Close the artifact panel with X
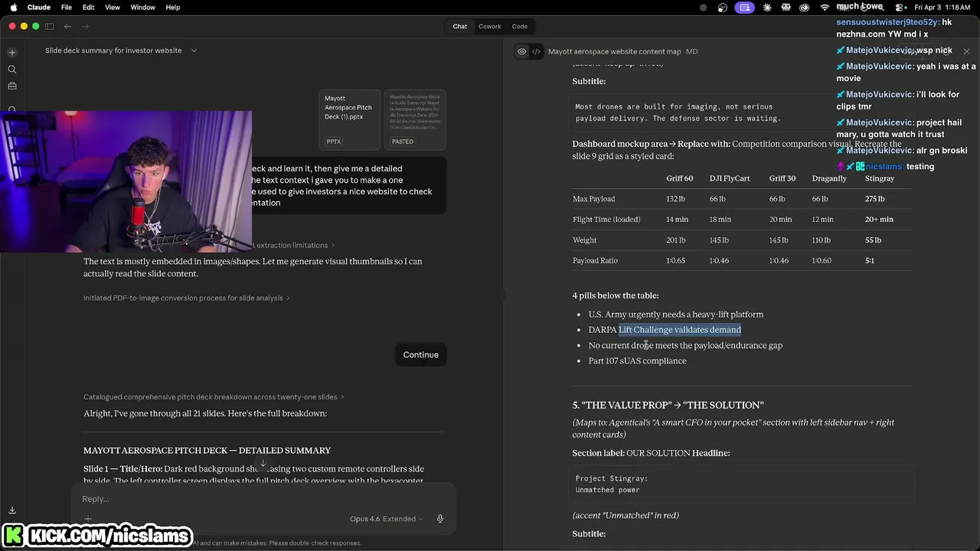 [966, 51]
